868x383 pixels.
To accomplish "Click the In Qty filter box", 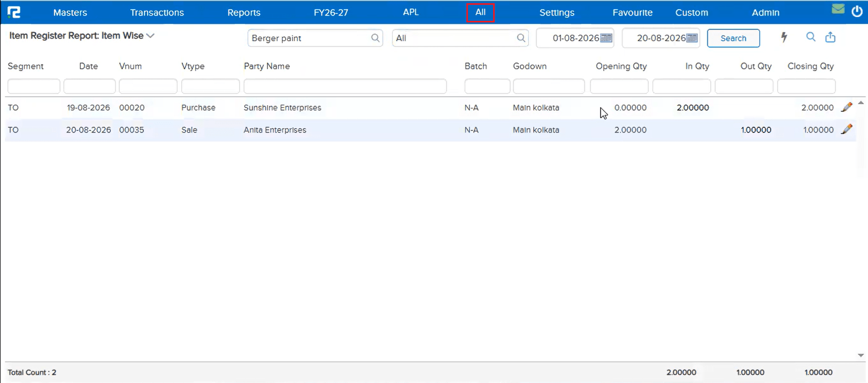I will point(682,86).
